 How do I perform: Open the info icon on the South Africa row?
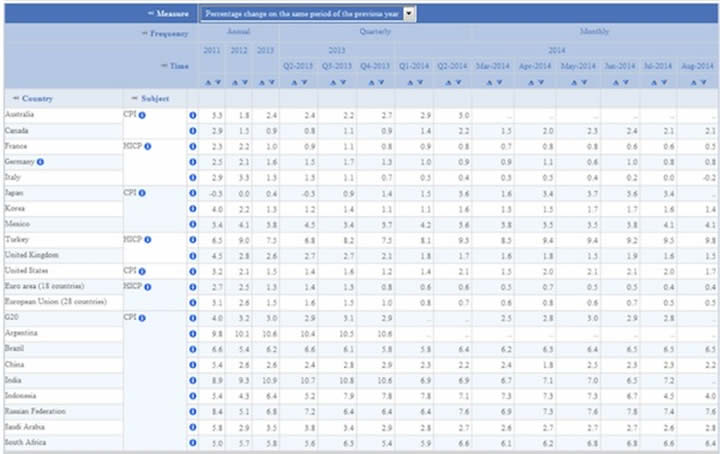pyautogui.click(x=193, y=443)
